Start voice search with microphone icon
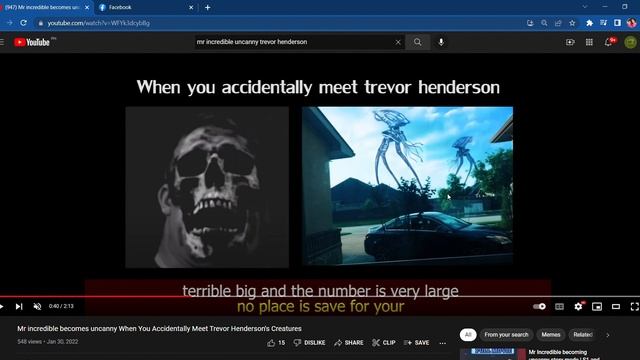Image resolution: width=640 pixels, height=360 pixels. pos(441,42)
